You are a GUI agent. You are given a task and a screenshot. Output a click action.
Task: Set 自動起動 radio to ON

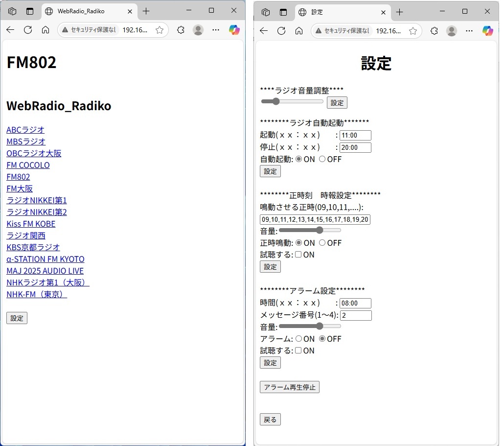298,159
